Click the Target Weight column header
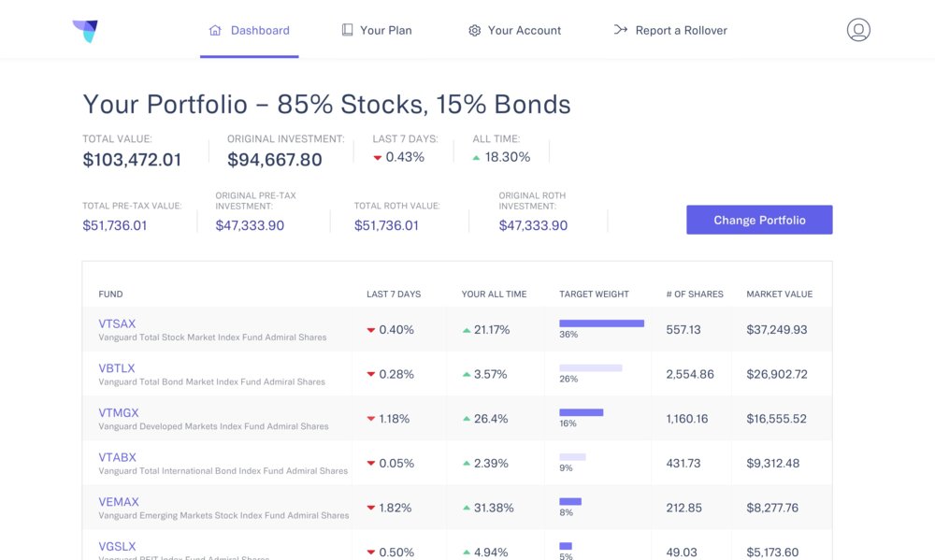 click(594, 294)
